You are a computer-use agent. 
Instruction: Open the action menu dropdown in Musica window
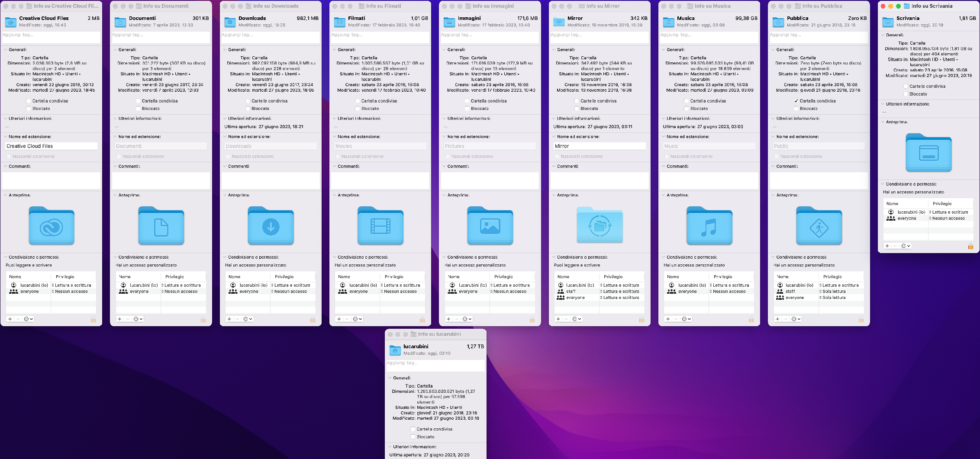click(687, 319)
